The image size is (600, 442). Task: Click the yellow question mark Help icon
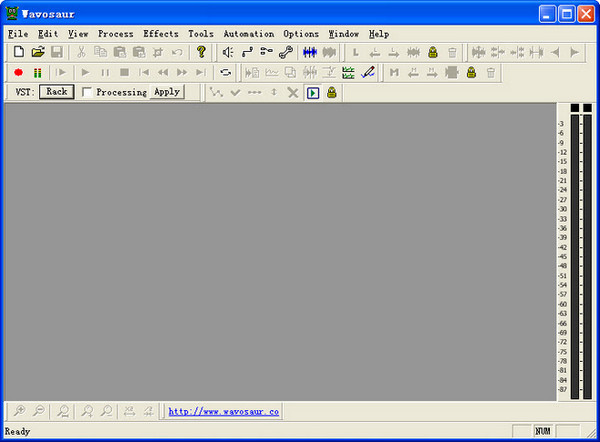coord(201,52)
